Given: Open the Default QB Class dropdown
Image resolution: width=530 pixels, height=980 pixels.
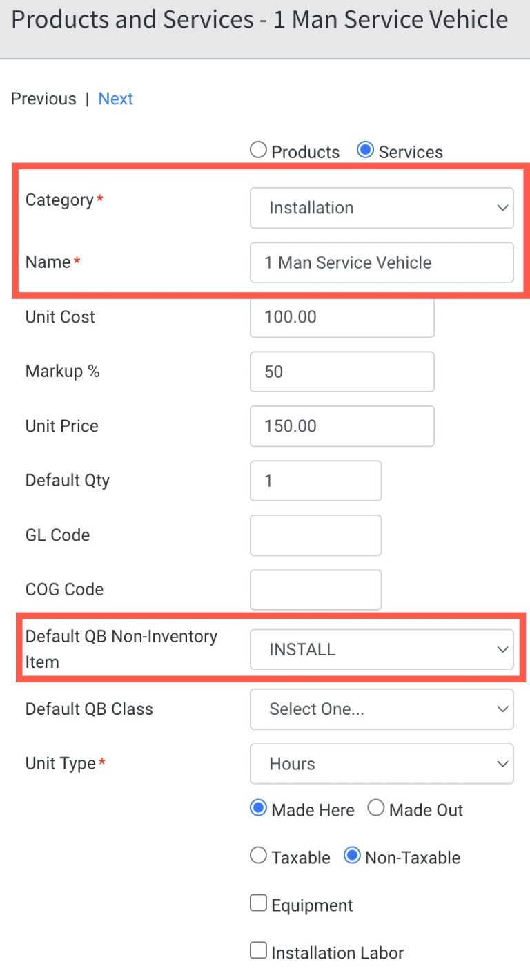Looking at the screenshot, I should 382,709.
